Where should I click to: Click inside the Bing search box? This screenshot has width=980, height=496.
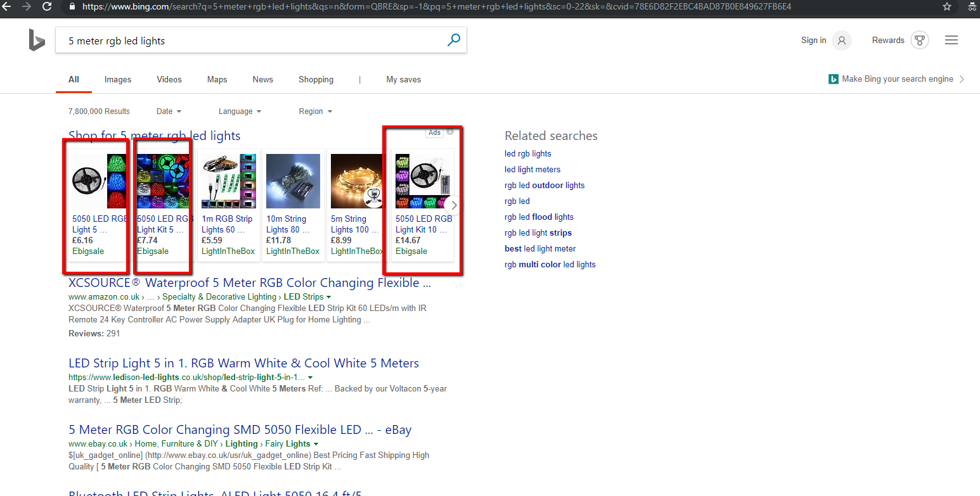coord(254,41)
